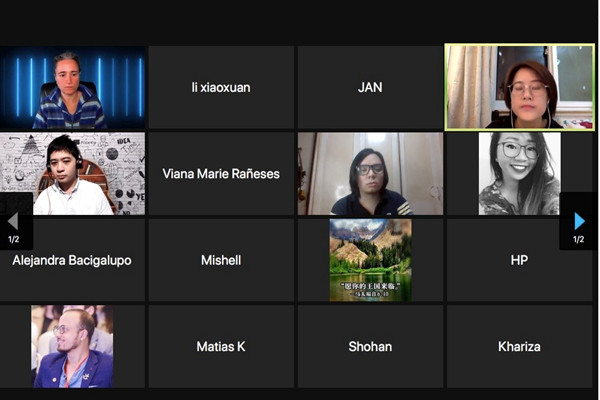Select black-and-white profile photo of smiling woman
Screen dimensions: 600x400
[x=519, y=174]
